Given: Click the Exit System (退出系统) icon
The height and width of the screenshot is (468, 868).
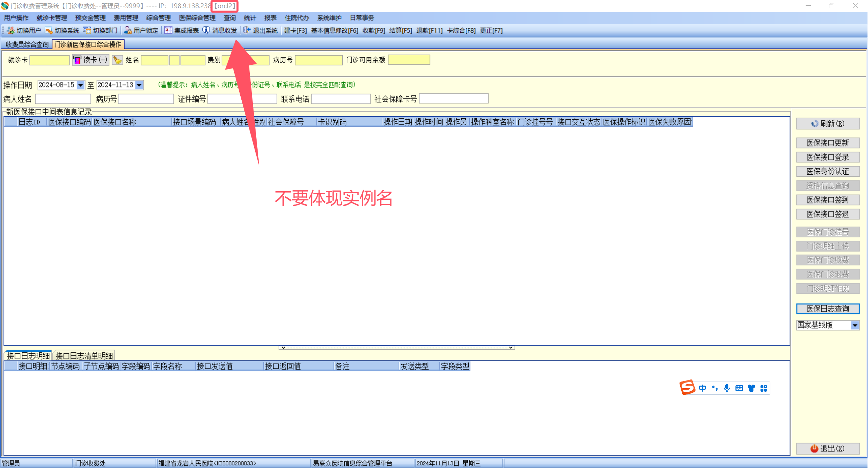Looking at the screenshot, I should (x=247, y=31).
